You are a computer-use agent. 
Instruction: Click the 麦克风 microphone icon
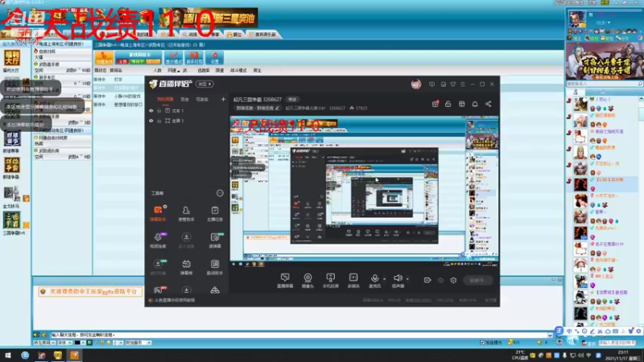coord(374,280)
